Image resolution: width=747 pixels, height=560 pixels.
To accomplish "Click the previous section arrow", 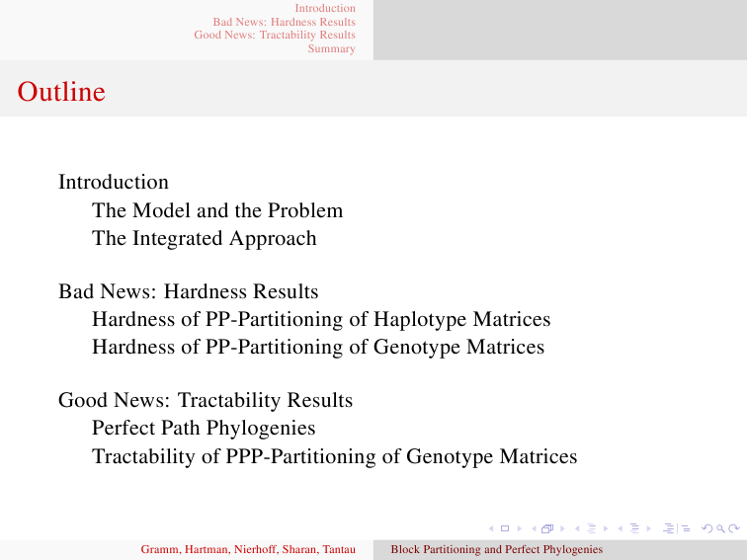I will (620, 528).
